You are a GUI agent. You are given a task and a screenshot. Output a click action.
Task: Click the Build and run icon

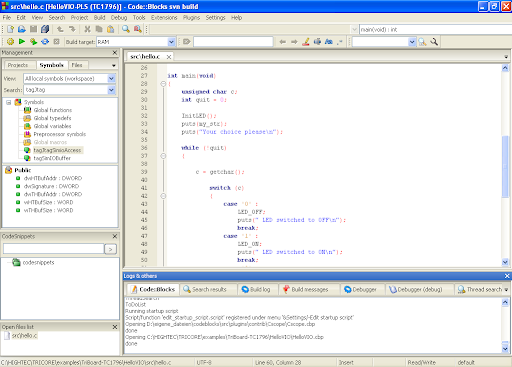tap(33, 42)
